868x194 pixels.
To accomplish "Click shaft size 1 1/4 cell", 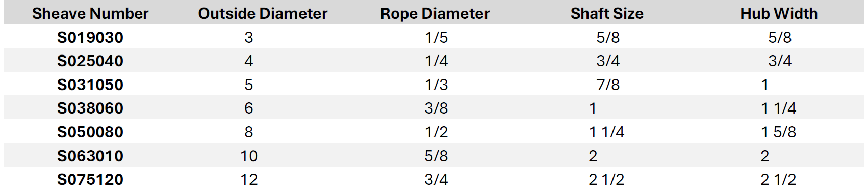I will point(607,132).
